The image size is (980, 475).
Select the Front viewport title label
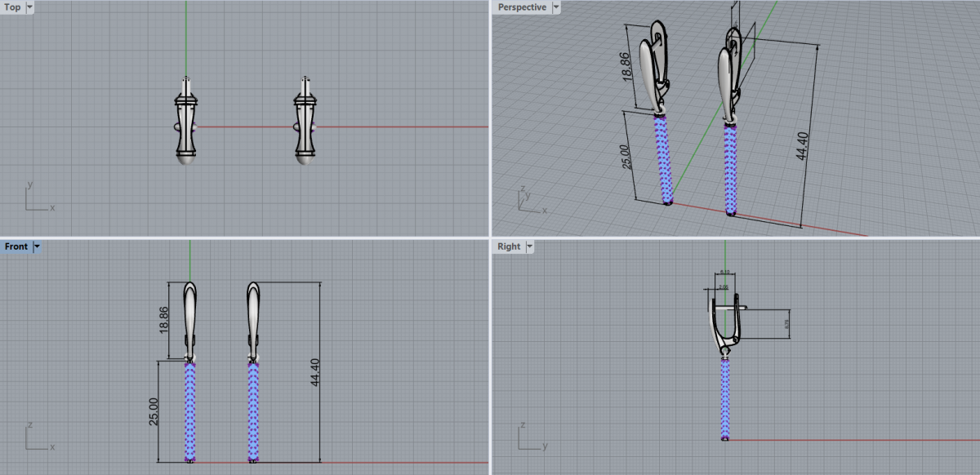(x=16, y=246)
